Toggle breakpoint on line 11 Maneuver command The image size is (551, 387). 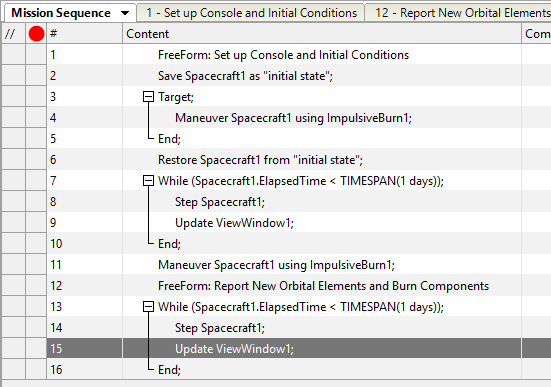36,265
